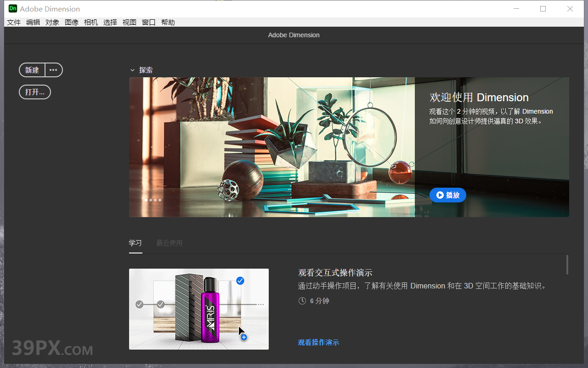Collapse the 探索 section chevron

(x=132, y=70)
